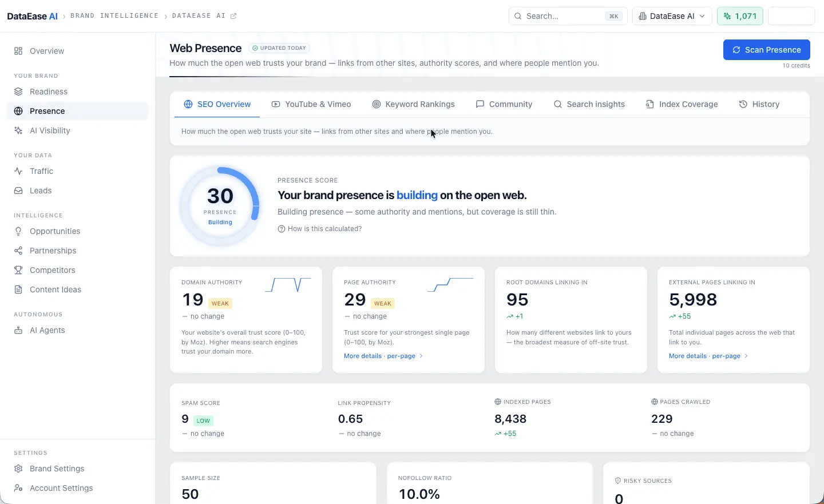Click the presence score circular gauge showing 30
The width and height of the screenshot is (824, 504).
tap(220, 206)
